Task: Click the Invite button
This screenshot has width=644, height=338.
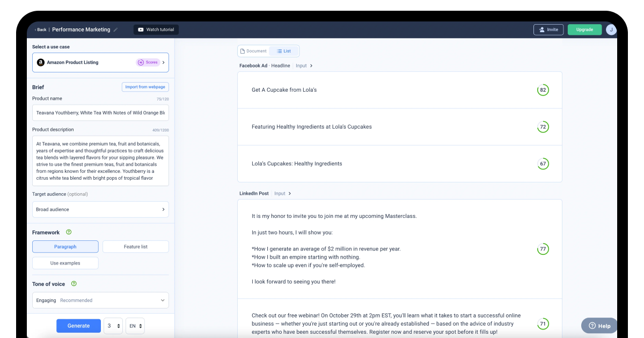Action: pos(548,30)
